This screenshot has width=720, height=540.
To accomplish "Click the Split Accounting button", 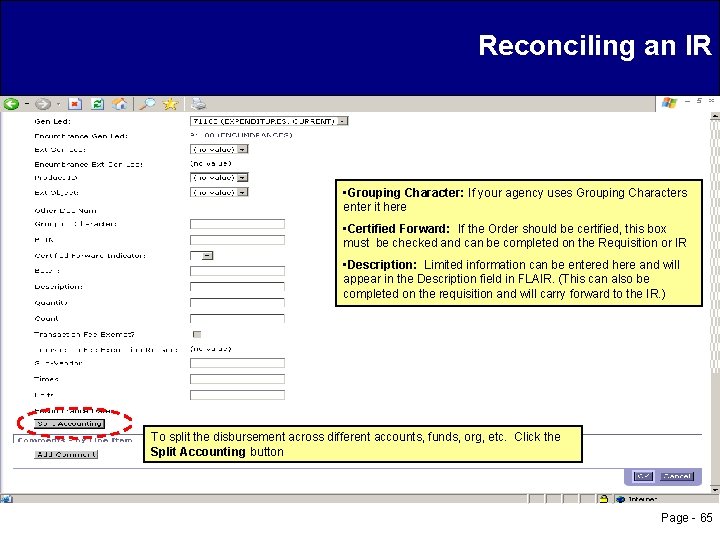I will [69, 424].
